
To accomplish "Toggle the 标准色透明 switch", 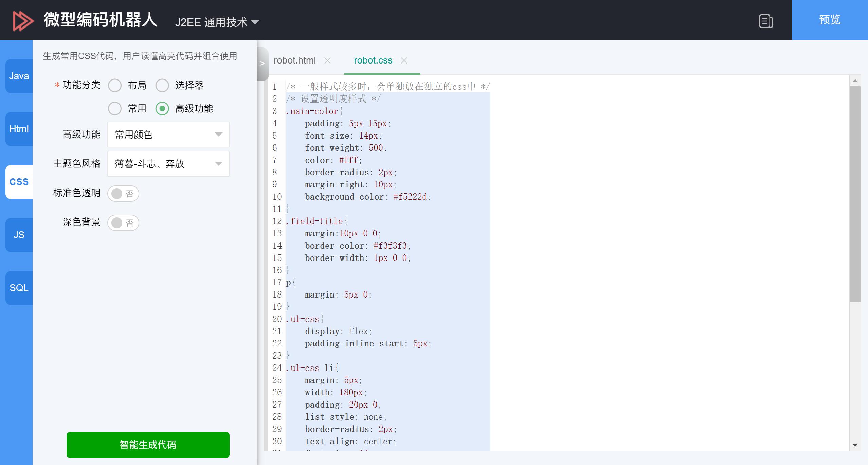I will [x=123, y=194].
